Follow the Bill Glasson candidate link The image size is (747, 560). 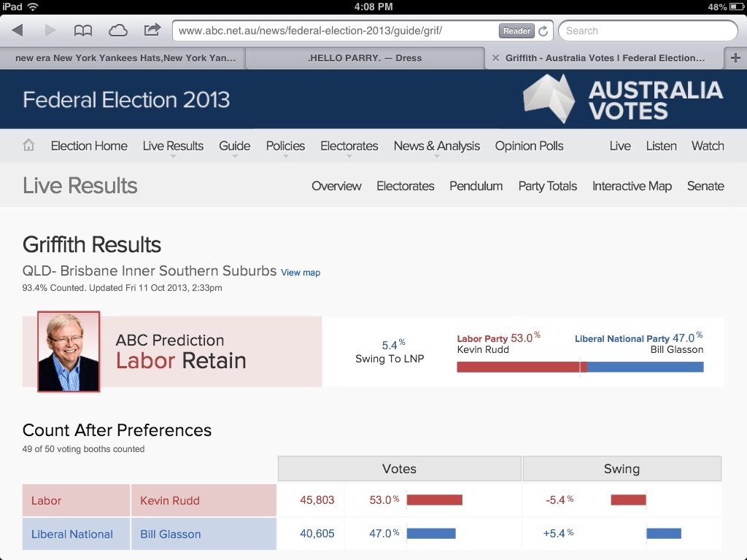click(170, 534)
